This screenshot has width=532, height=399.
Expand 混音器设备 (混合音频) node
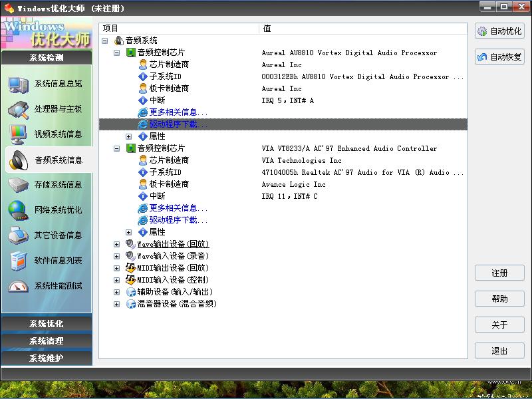pos(117,304)
